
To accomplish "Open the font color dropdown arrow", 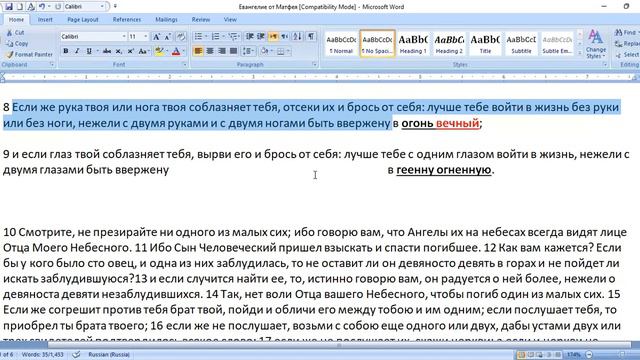I will pyautogui.click(x=183, y=51).
